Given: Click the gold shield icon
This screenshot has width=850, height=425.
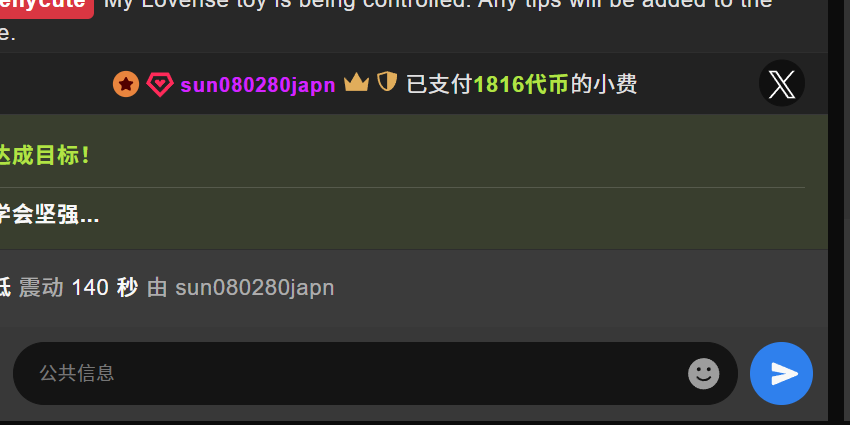Looking at the screenshot, I should tap(387, 82).
